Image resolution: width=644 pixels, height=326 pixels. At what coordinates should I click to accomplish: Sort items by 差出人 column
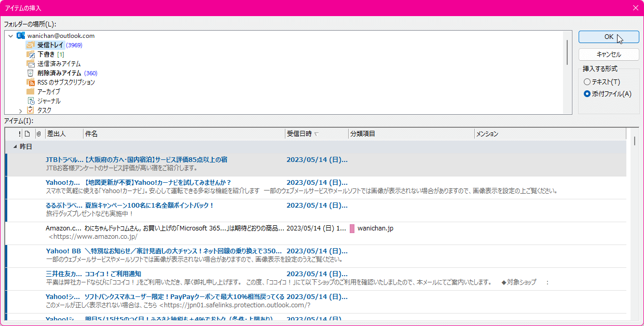[x=64, y=134]
